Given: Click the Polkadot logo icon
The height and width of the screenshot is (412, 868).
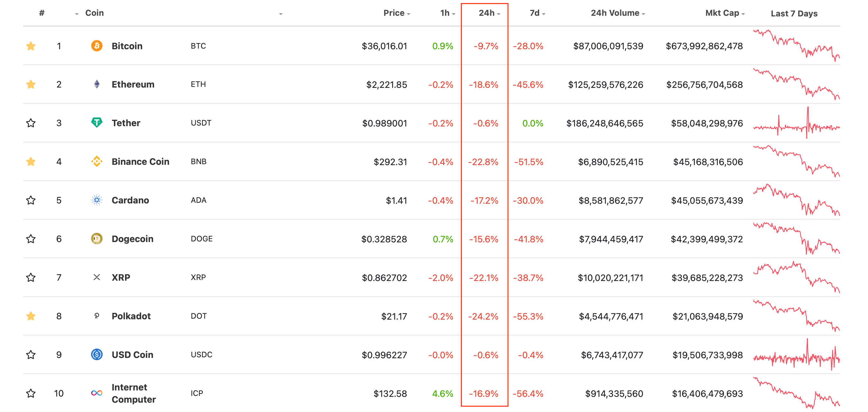Looking at the screenshot, I should pyautogui.click(x=97, y=315).
